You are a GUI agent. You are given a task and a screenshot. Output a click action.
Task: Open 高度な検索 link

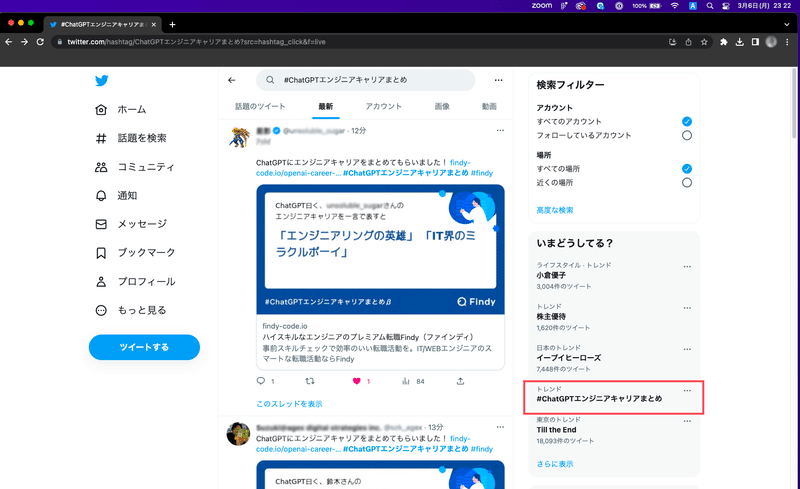pos(555,210)
